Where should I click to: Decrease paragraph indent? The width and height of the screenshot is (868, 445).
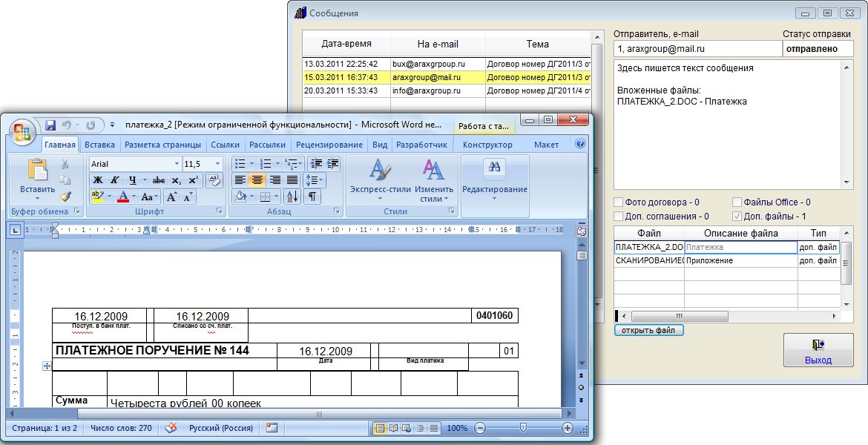(x=316, y=163)
